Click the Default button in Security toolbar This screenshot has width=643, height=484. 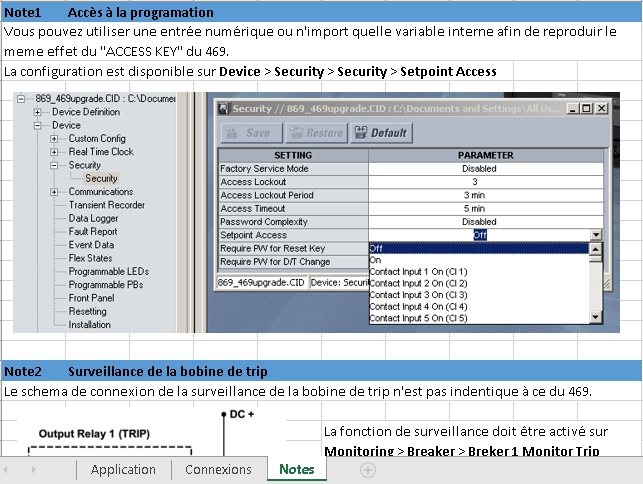(x=380, y=132)
